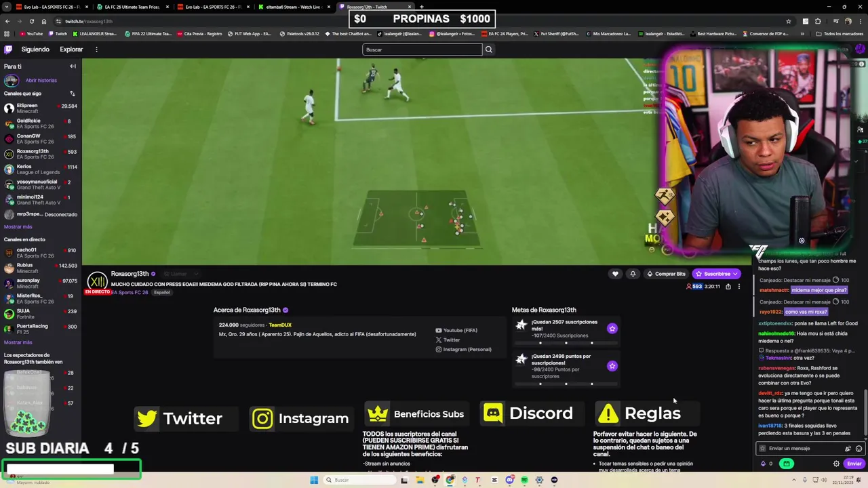The width and height of the screenshot is (868, 488).
Task: Expand live channels with Mostrar más
Action: point(18,343)
